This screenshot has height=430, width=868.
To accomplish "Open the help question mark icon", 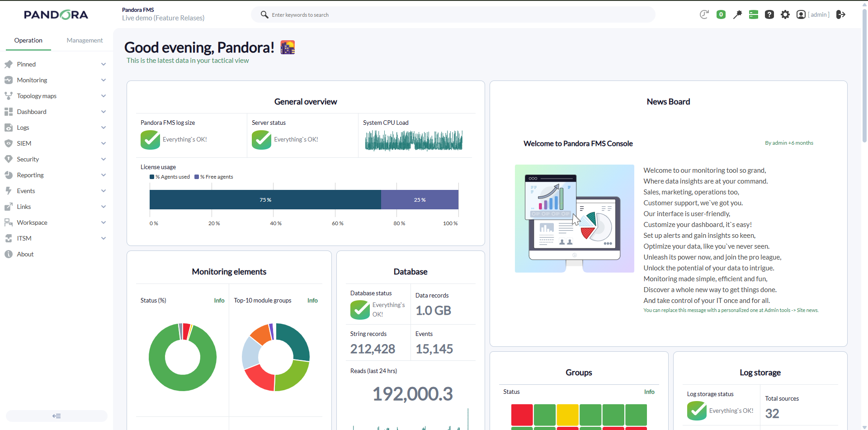I will coord(769,14).
